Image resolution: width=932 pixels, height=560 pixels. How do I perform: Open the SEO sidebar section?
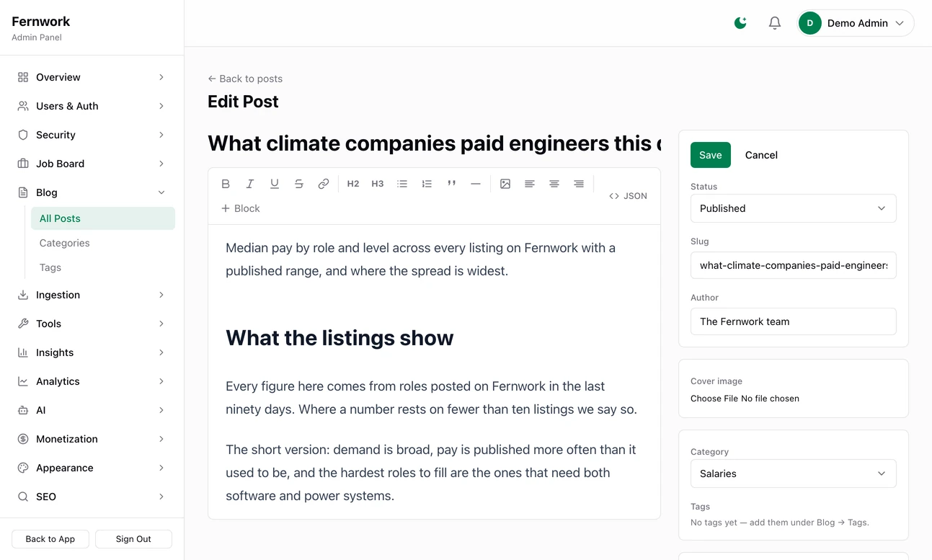coord(92,497)
